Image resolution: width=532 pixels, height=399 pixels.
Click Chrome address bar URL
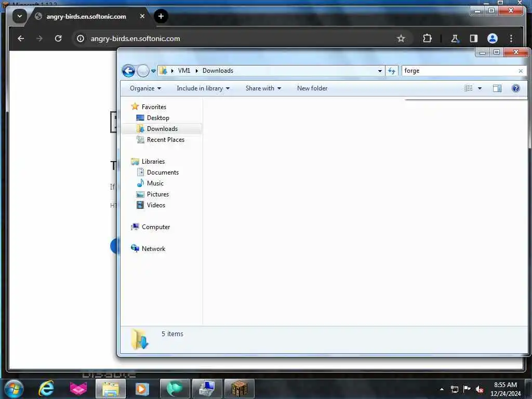(x=135, y=38)
